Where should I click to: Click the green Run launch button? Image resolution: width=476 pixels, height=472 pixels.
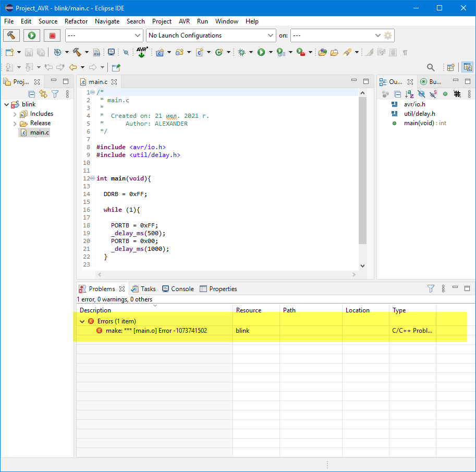(x=32, y=35)
